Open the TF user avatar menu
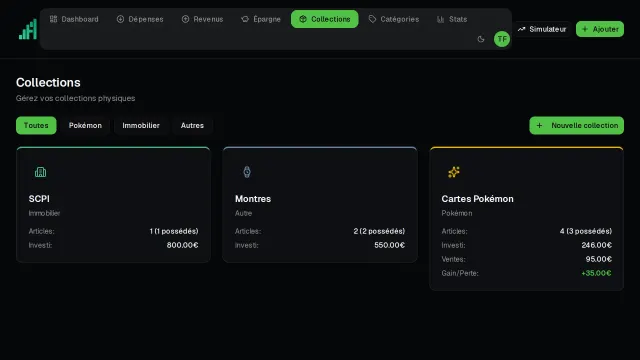The image size is (640, 360). 502,39
